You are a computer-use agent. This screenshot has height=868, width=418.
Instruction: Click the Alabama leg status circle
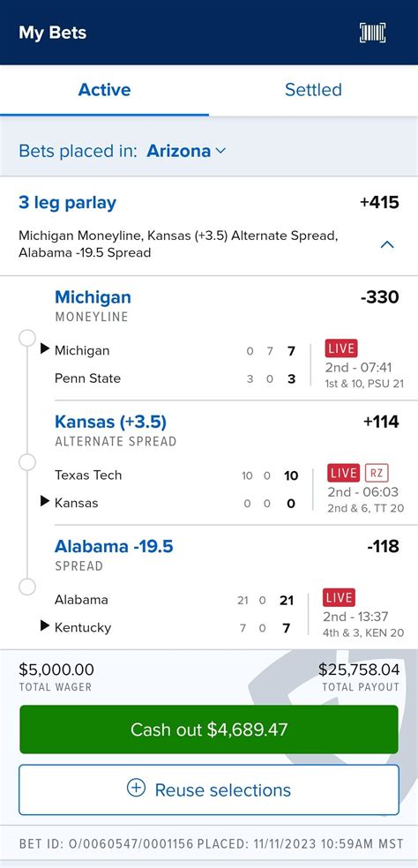(27, 587)
